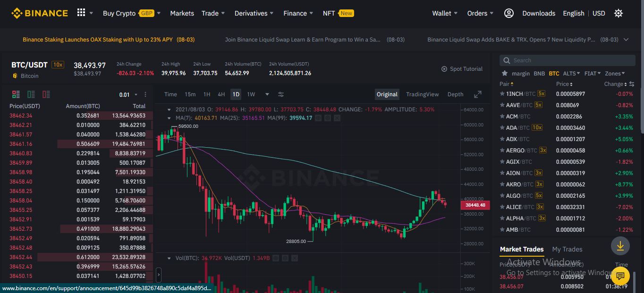644x293 pixels.
Task: Click the 10x margin badge next to BTC/USDT
Action: coord(58,65)
